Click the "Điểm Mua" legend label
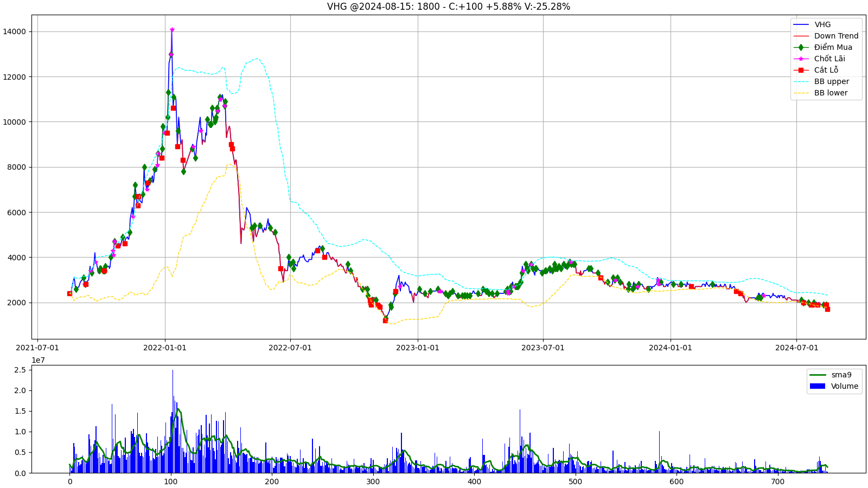 coord(833,47)
